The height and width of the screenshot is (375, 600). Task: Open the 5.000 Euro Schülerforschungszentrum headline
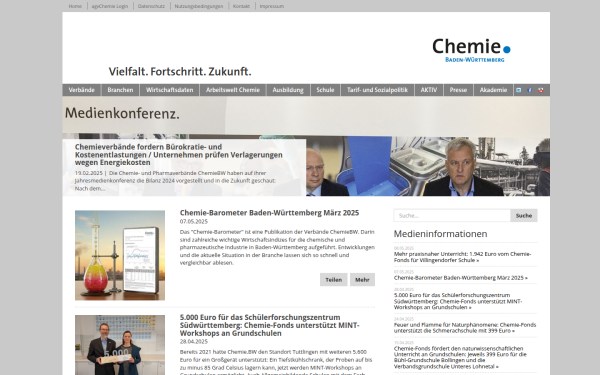click(269, 325)
